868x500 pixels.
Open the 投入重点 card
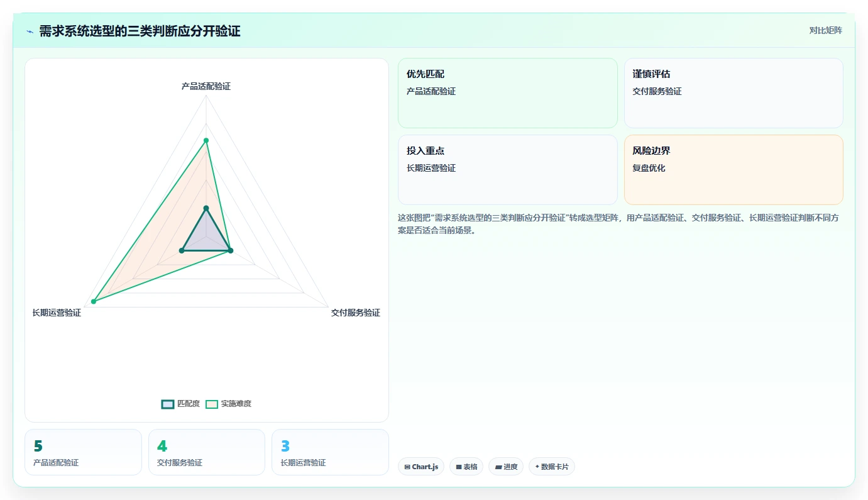point(508,170)
